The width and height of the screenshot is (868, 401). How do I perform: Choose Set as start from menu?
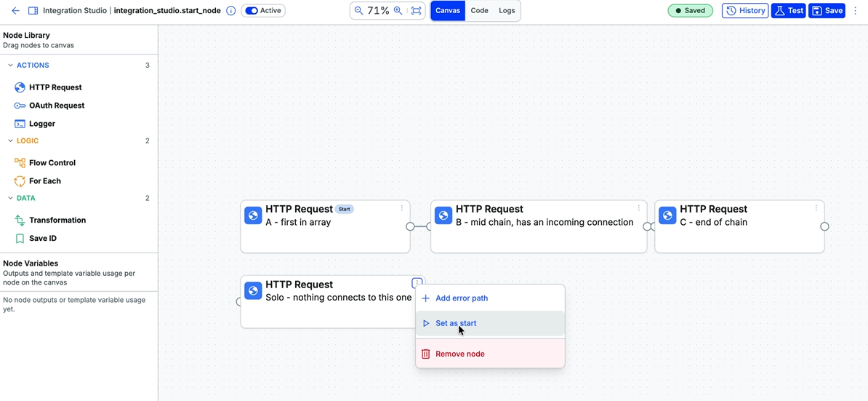(491, 323)
